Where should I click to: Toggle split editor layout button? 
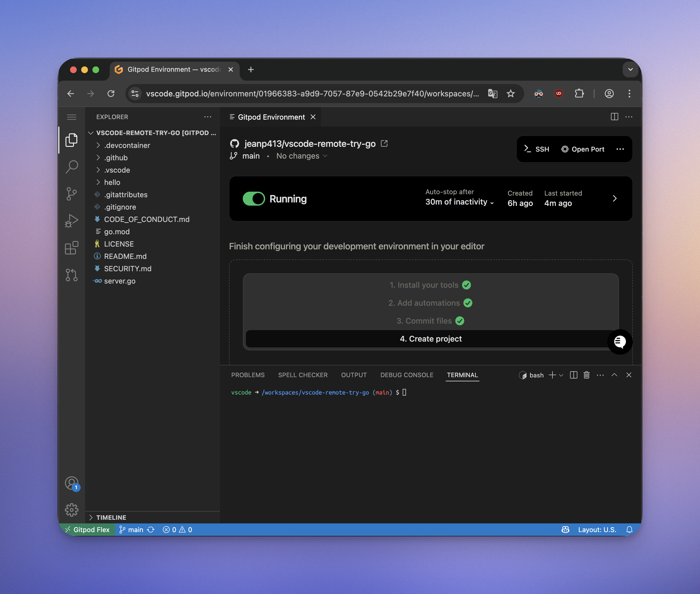point(614,117)
